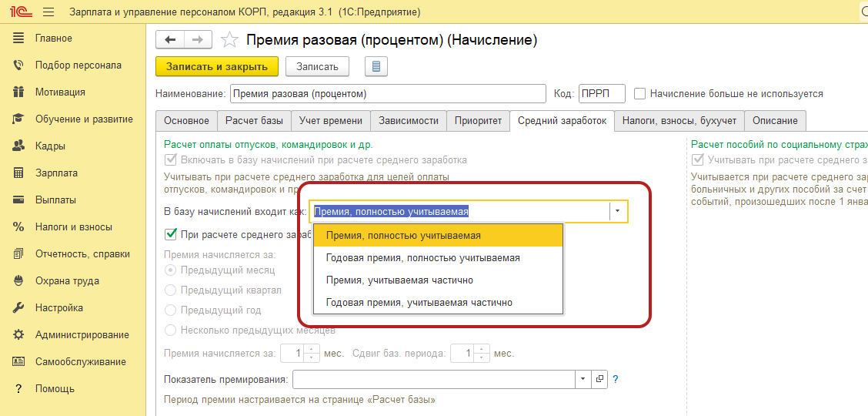Screen dimensions: 868x416
Task: Uncheck 'При расчете среднего заработка' checkbox
Action: coord(171,234)
